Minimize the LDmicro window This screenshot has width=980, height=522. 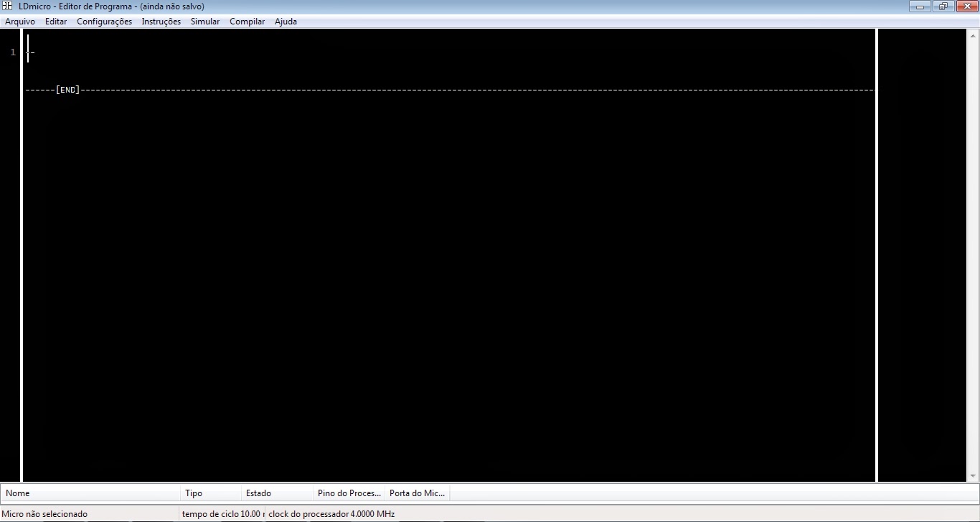click(920, 6)
